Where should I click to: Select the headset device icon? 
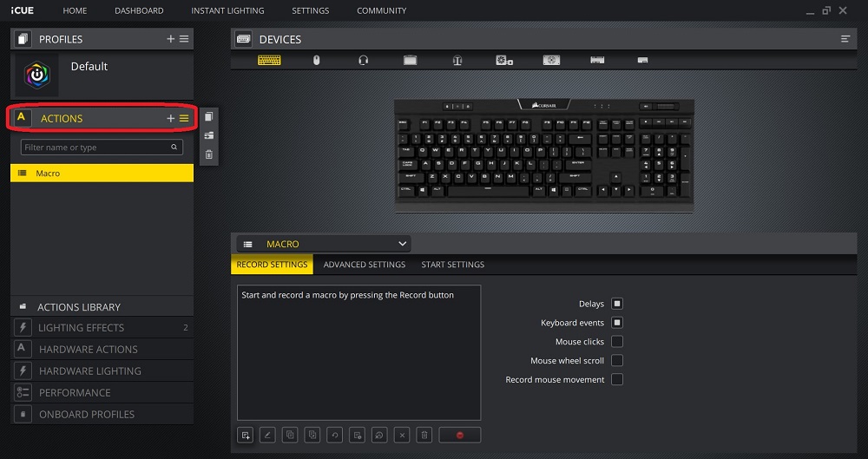pos(363,60)
